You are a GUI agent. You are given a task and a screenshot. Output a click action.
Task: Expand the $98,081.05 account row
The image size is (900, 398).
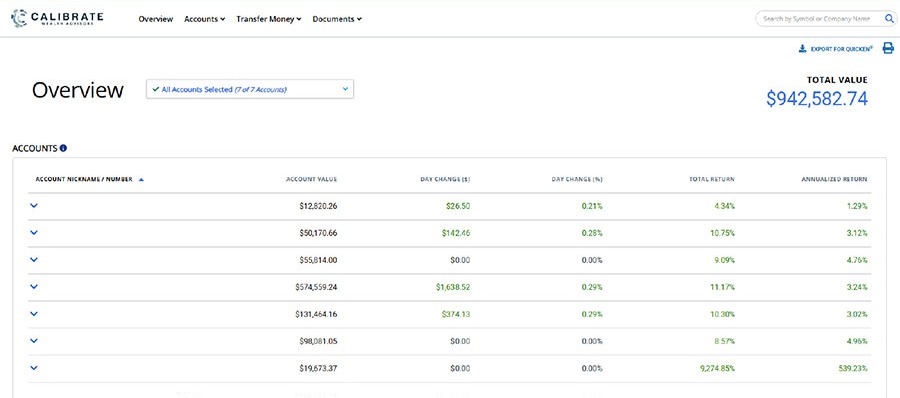point(33,340)
